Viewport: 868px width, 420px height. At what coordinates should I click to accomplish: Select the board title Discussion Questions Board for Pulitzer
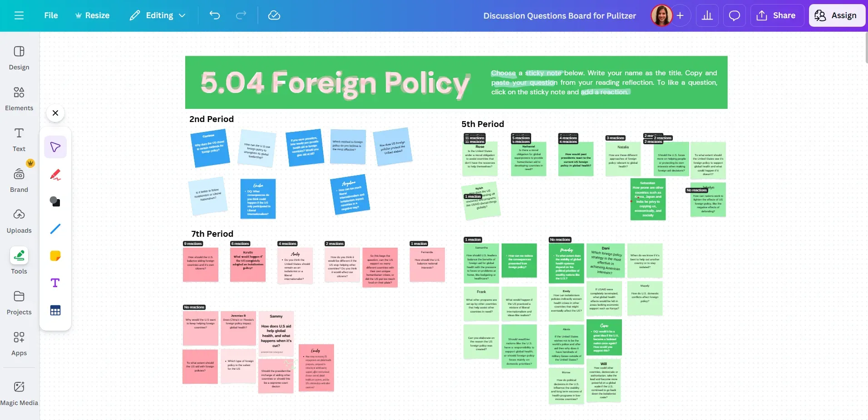[560, 16]
